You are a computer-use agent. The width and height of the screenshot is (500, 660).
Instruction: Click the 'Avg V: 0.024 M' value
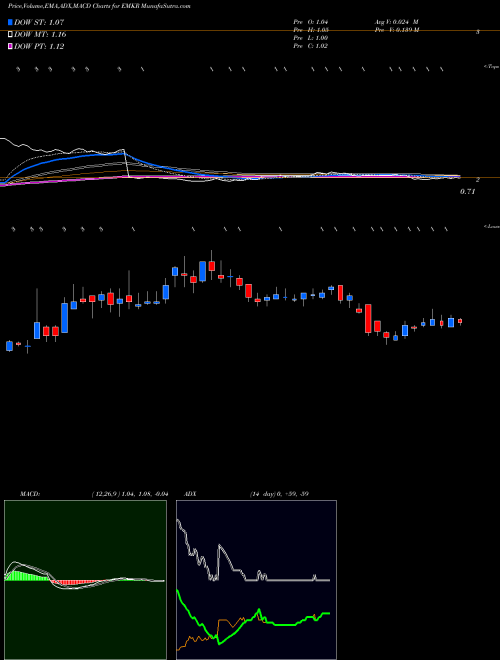pos(396,22)
